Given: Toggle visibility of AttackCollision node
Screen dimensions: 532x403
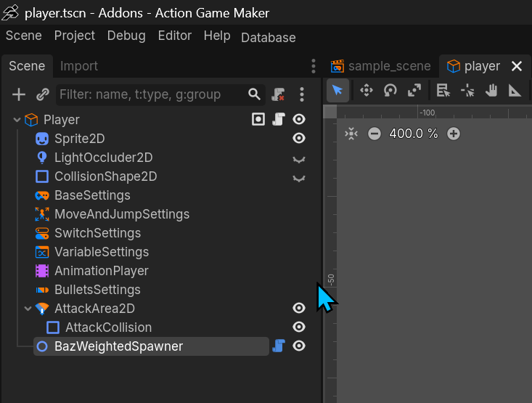Looking at the screenshot, I should click(299, 327).
